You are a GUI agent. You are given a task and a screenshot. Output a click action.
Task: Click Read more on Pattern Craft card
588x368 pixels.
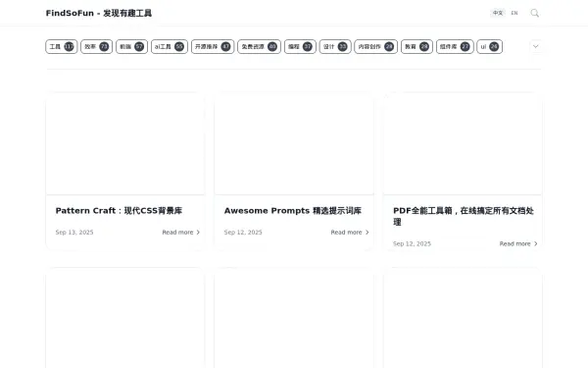[x=181, y=233]
